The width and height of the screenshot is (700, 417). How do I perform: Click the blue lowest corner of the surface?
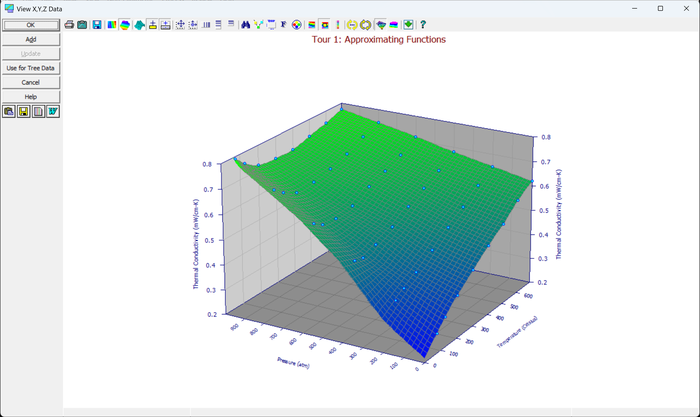[x=424, y=356]
